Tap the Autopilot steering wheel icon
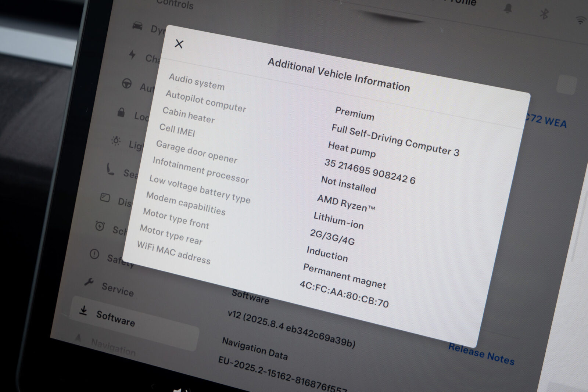 (x=127, y=84)
